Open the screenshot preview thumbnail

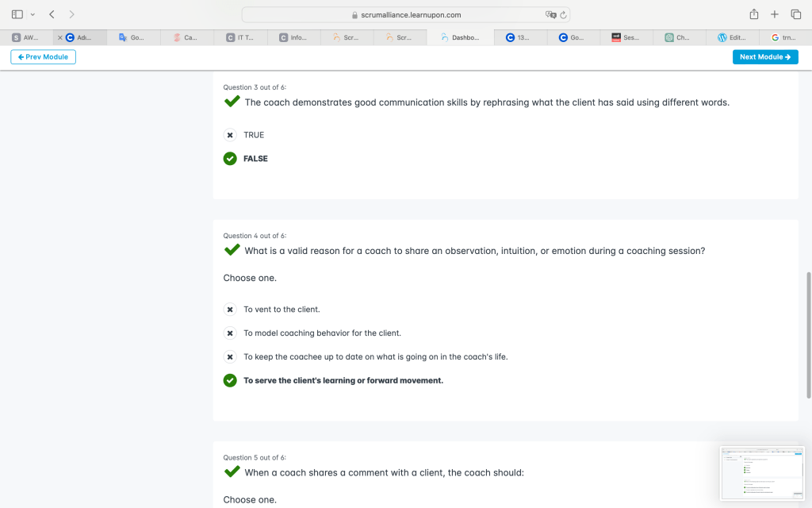pyautogui.click(x=760, y=472)
